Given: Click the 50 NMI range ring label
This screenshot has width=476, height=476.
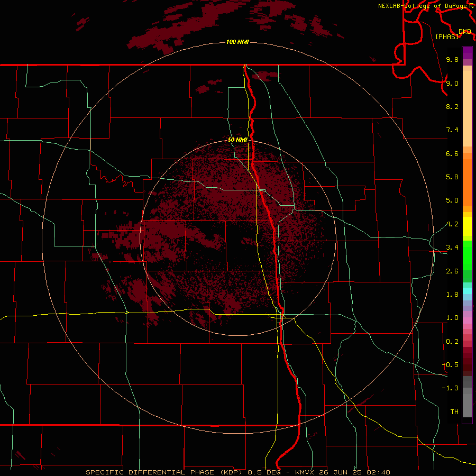Looking at the screenshot, I should coord(237,140).
